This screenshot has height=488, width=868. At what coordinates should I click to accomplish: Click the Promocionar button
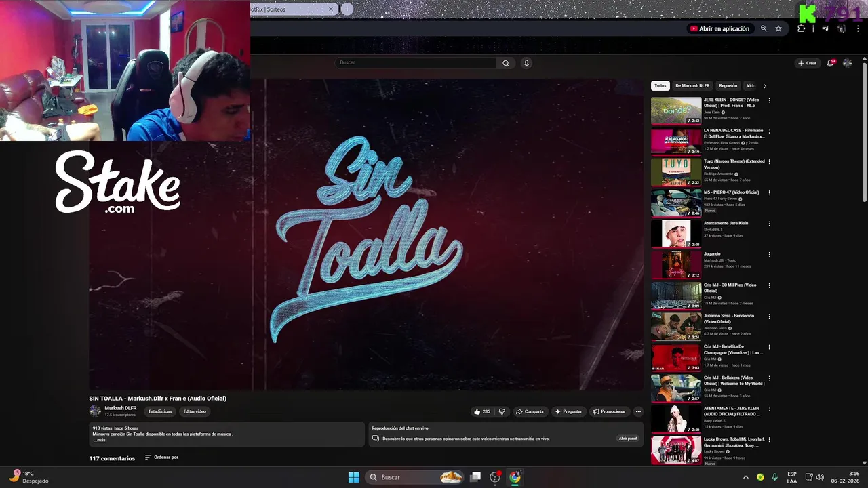pyautogui.click(x=609, y=411)
